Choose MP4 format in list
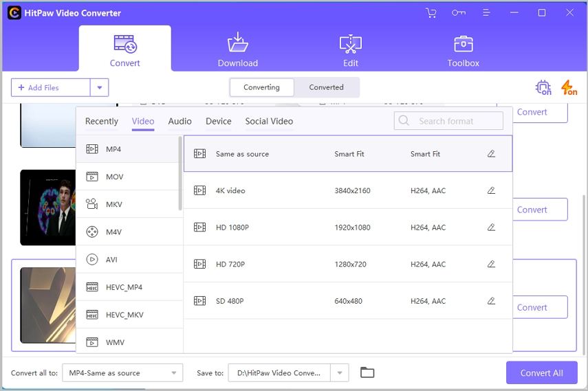 point(128,149)
